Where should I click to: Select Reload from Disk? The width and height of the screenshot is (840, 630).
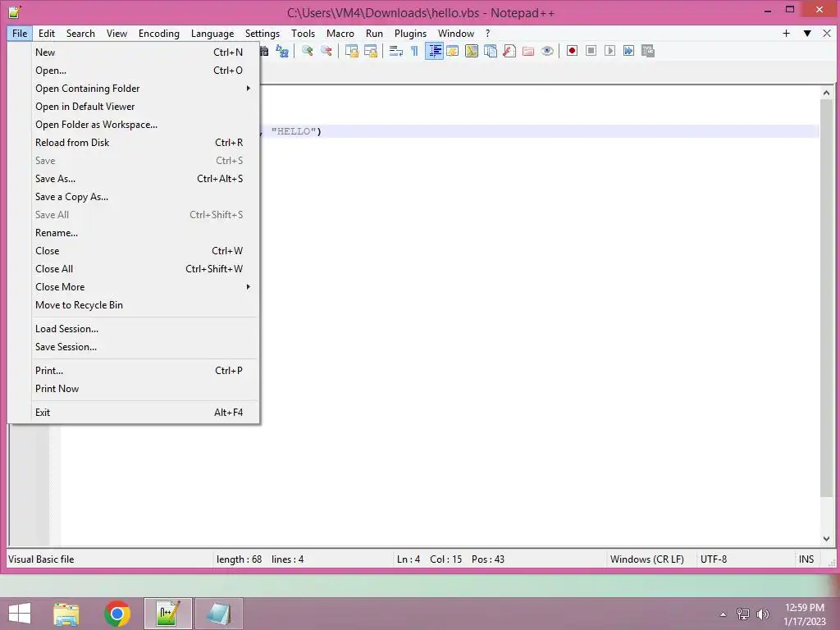(134, 143)
